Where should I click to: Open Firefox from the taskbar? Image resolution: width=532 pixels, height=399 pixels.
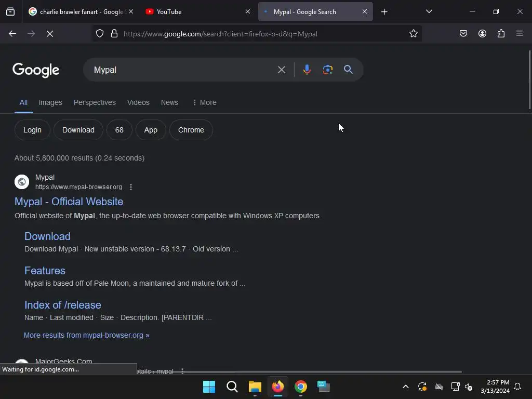[278, 387]
